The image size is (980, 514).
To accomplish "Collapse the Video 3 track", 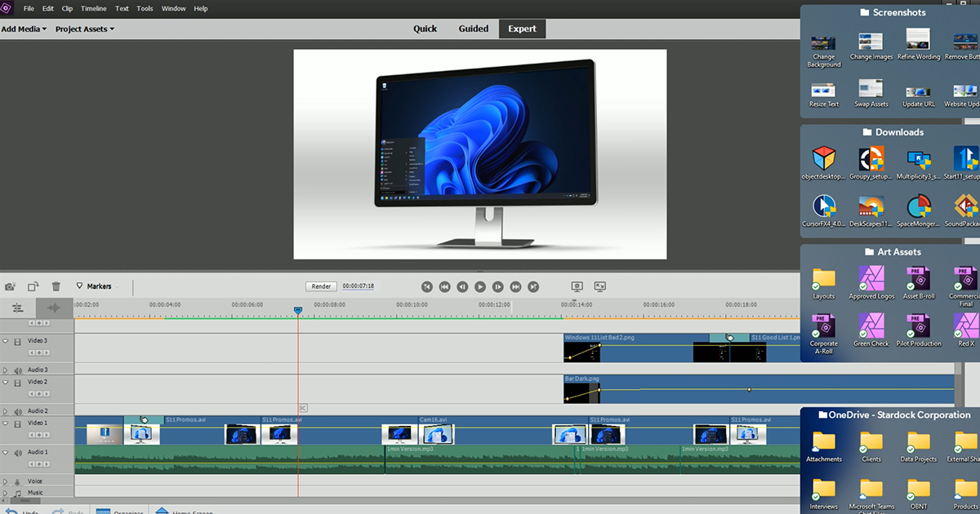I will (x=6, y=341).
